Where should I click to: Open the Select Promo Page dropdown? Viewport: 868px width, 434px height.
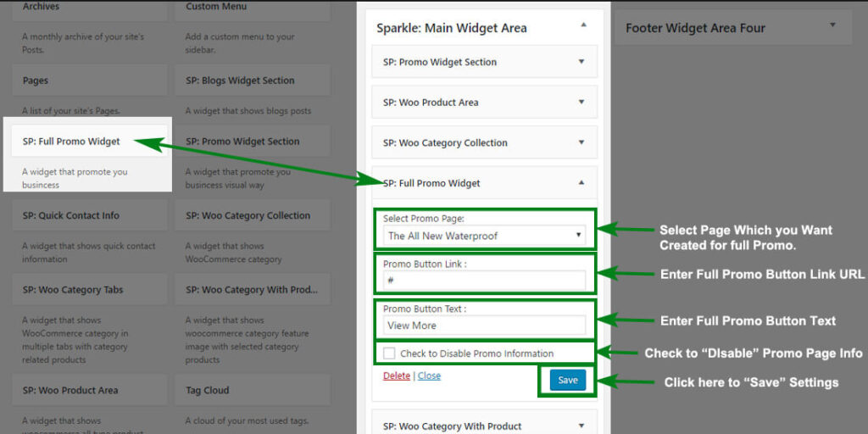click(x=485, y=236)
